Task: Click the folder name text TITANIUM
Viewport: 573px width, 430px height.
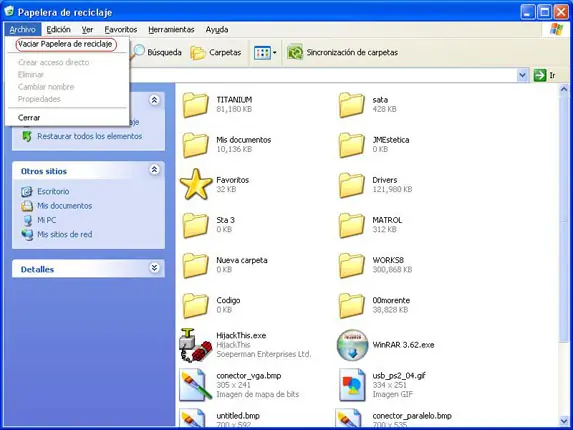Action: coord(234,100)
